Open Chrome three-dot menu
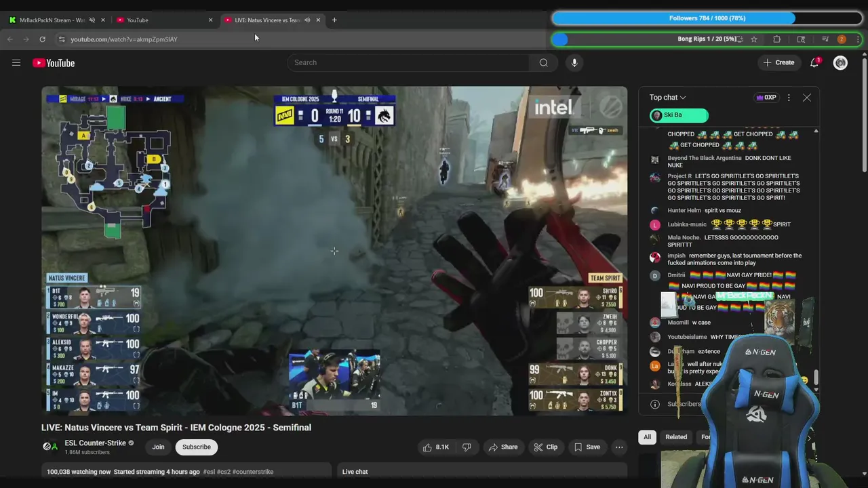Viewport: 868px width, 488px height. point(858,39)
